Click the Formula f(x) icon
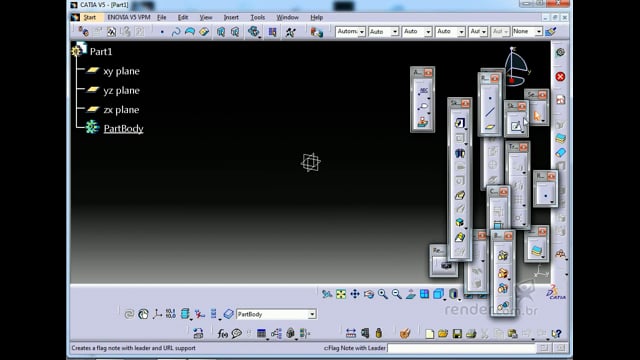640x360 pixels. [222, 333]
